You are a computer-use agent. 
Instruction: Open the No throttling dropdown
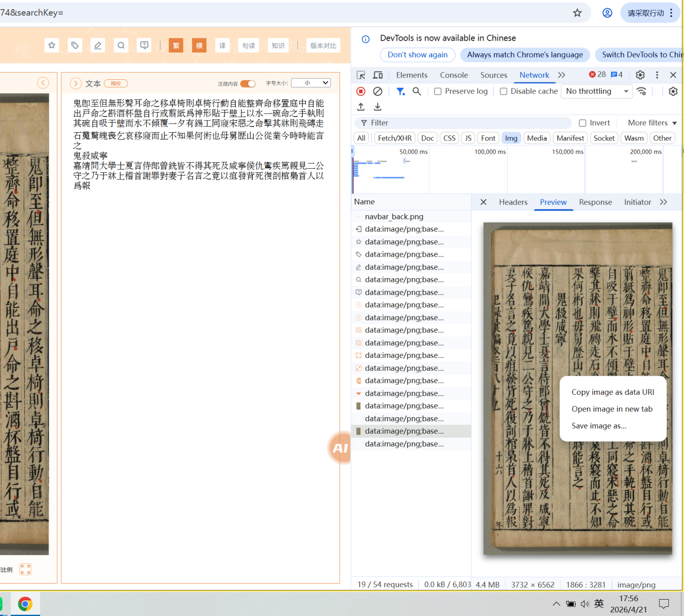pos(597,91)
